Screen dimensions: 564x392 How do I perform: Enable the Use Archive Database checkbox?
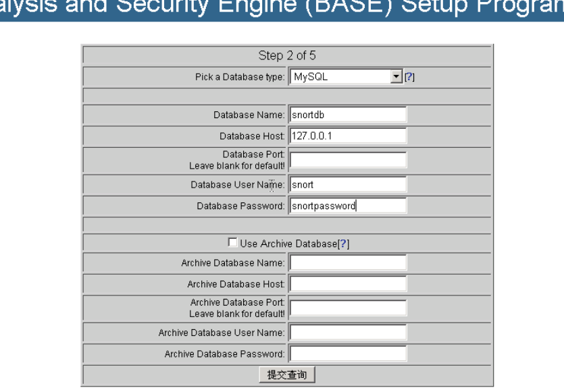click(x=233, y=243)
